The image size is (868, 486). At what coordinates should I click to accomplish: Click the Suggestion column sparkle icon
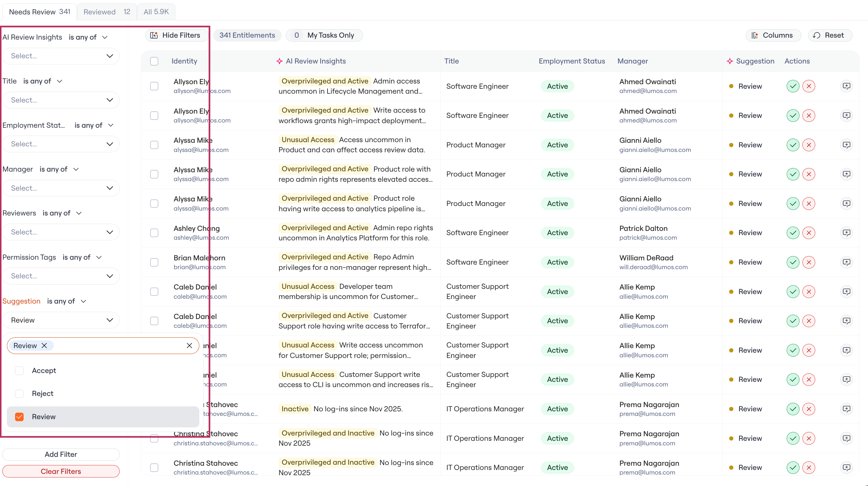click(x=730, y=61)
